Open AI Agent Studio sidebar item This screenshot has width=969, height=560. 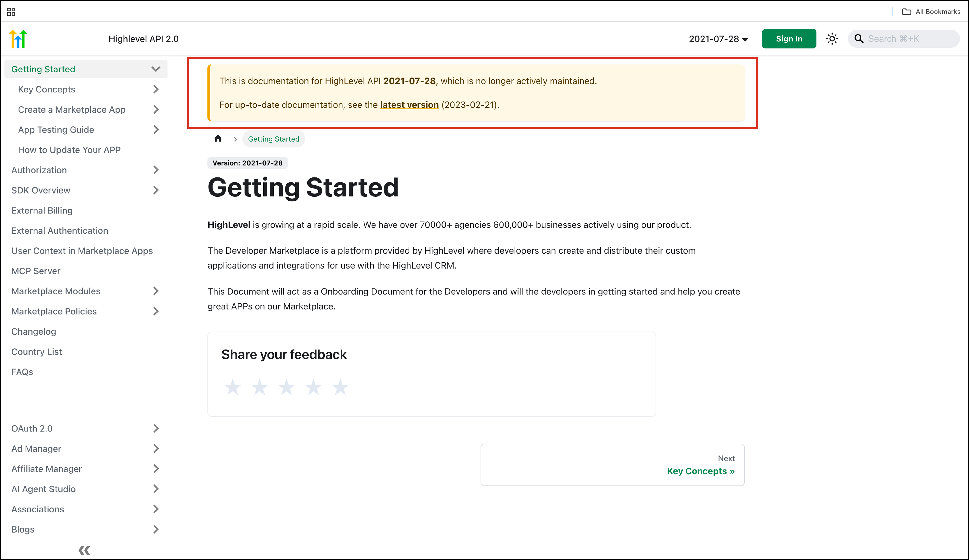pos(43,489)
